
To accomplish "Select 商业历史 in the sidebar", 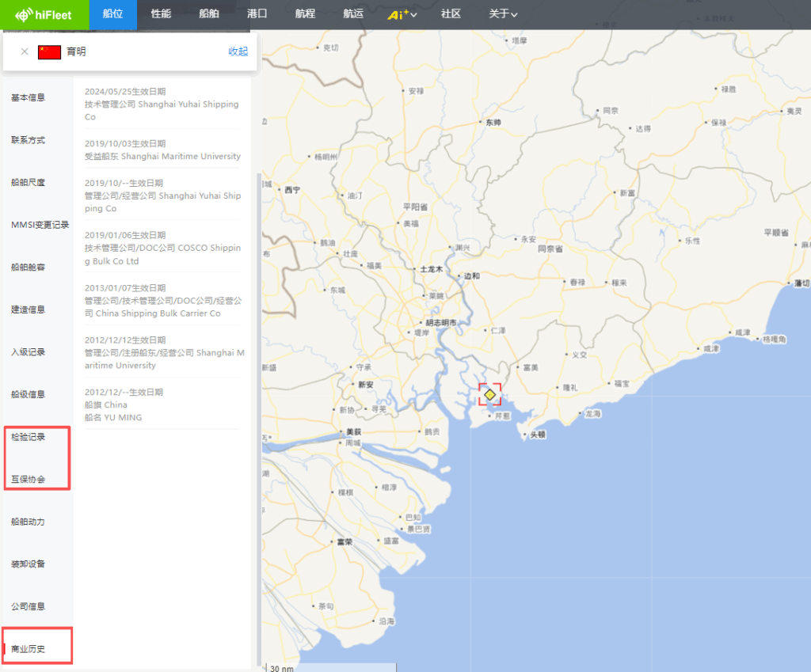I will [28, 649].
